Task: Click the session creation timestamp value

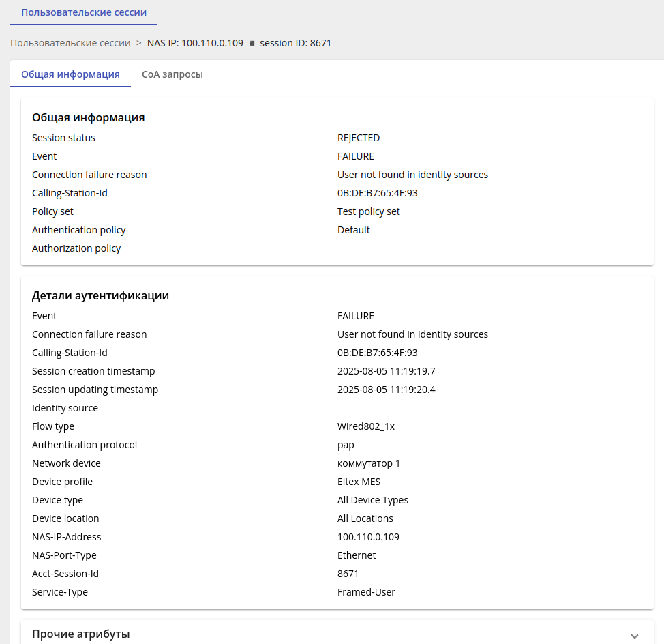Action: pos(386,371)
